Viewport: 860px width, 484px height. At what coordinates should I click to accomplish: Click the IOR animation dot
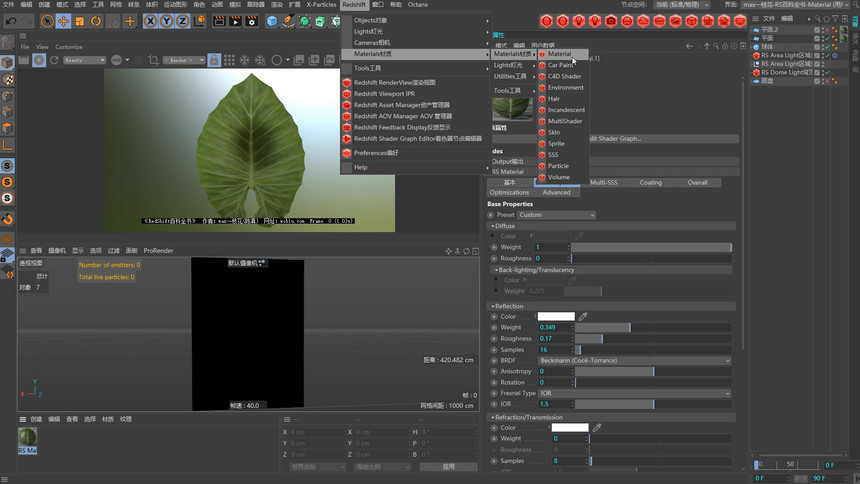click(x=494, y=404)
